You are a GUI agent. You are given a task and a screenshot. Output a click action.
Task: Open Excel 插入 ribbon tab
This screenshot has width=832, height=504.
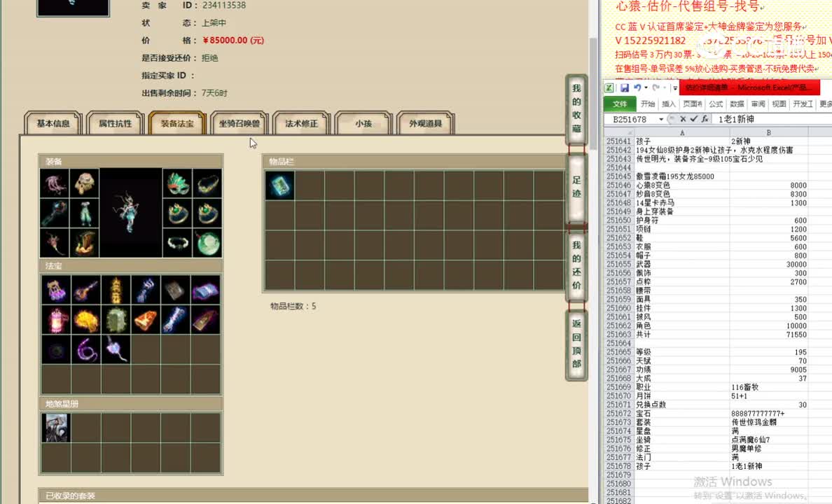tap(669, 104)
